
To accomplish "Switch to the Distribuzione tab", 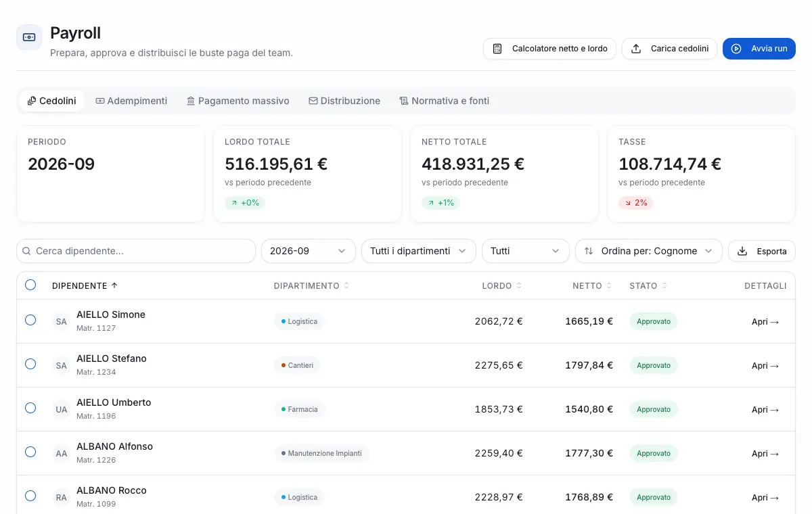I will pyautogui.click(x=344, y=101).
